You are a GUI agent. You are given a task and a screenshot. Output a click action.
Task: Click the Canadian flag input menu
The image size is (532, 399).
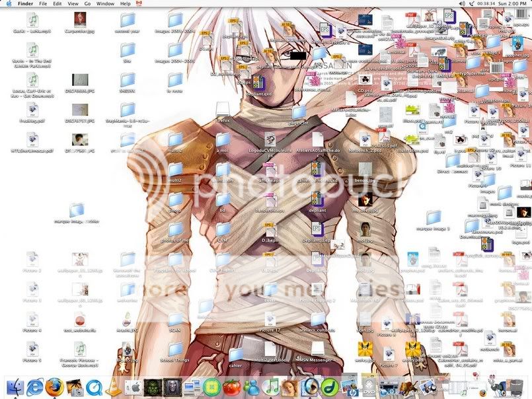[x=139, y=3]
